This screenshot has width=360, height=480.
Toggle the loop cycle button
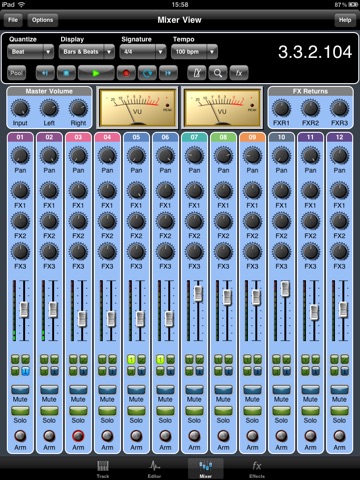point(147,73)
